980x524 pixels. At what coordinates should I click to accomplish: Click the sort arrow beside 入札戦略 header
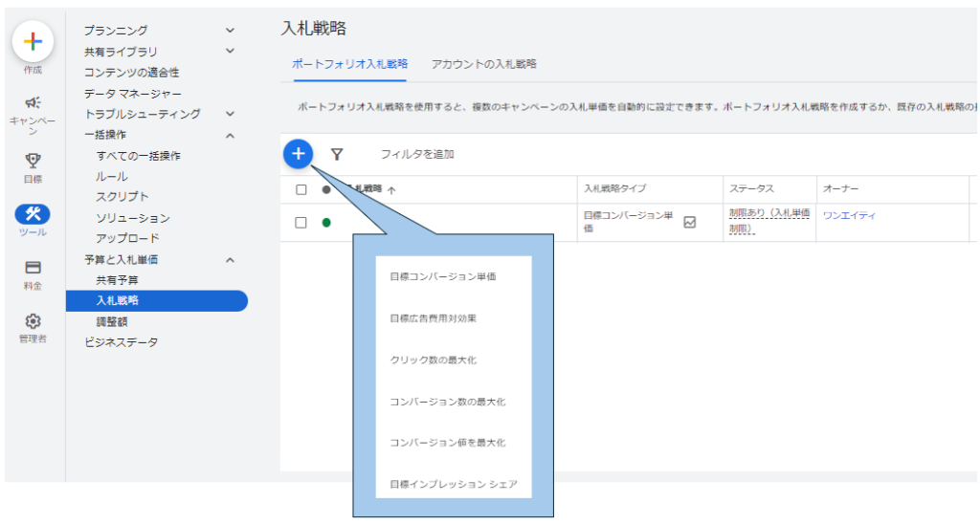coord(391,190)
